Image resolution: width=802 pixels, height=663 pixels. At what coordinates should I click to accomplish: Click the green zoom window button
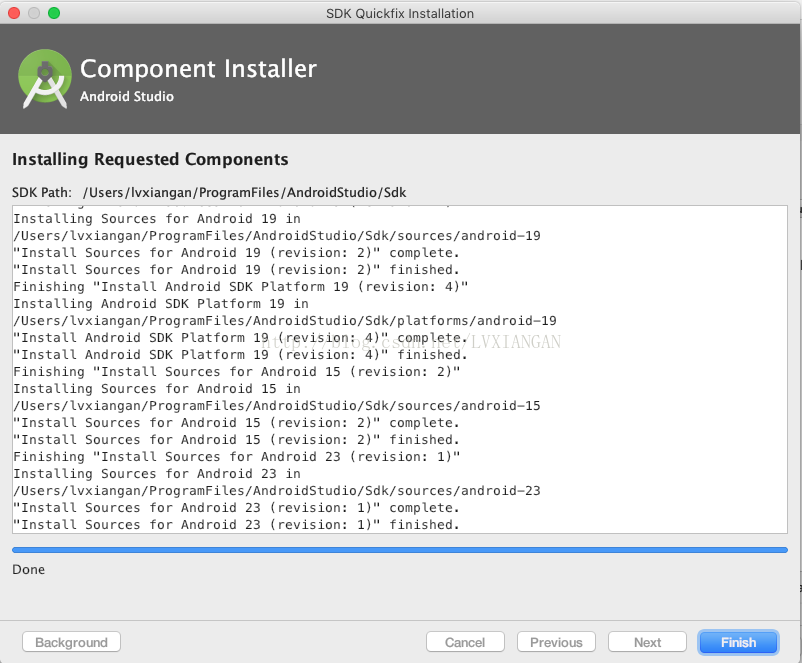54,13
